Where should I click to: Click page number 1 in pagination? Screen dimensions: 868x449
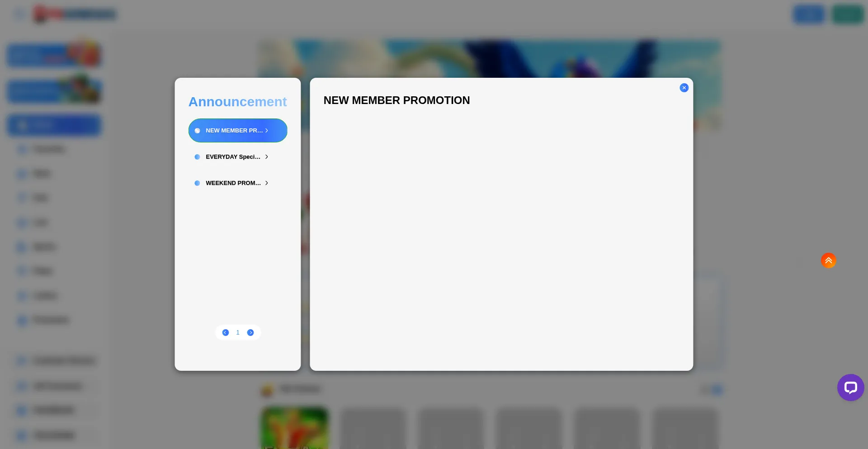[238, 333]
